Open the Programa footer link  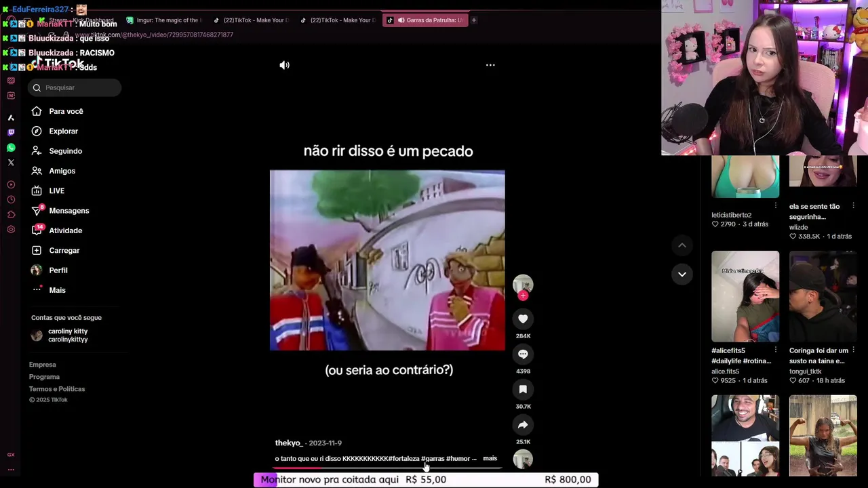(x=44, y=377)
